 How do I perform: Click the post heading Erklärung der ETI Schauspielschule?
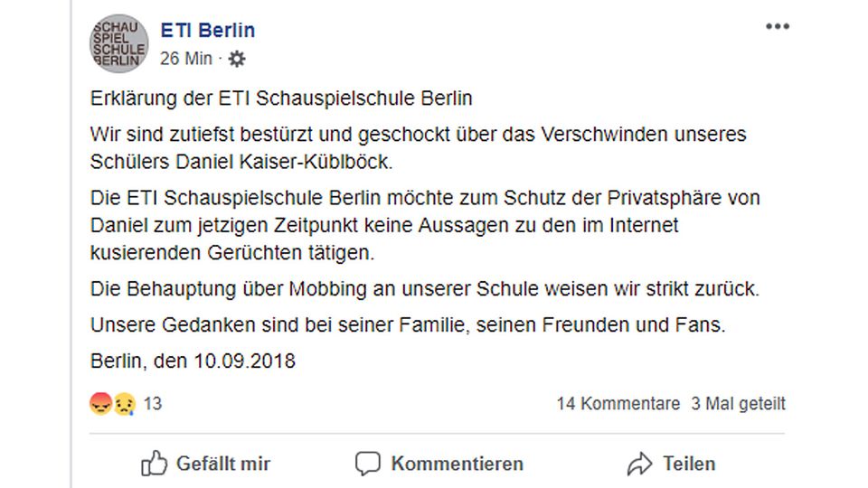tap(281, 98)
